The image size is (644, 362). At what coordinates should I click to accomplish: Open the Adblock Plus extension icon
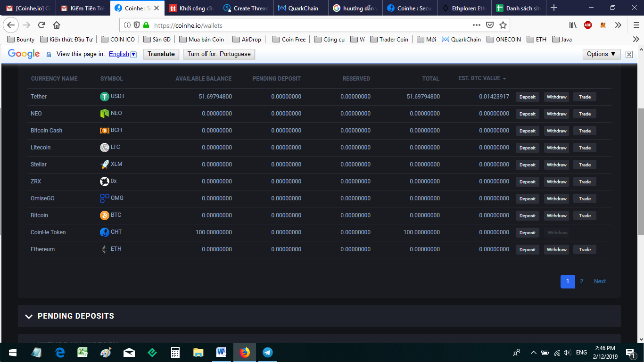click(588, 25)
